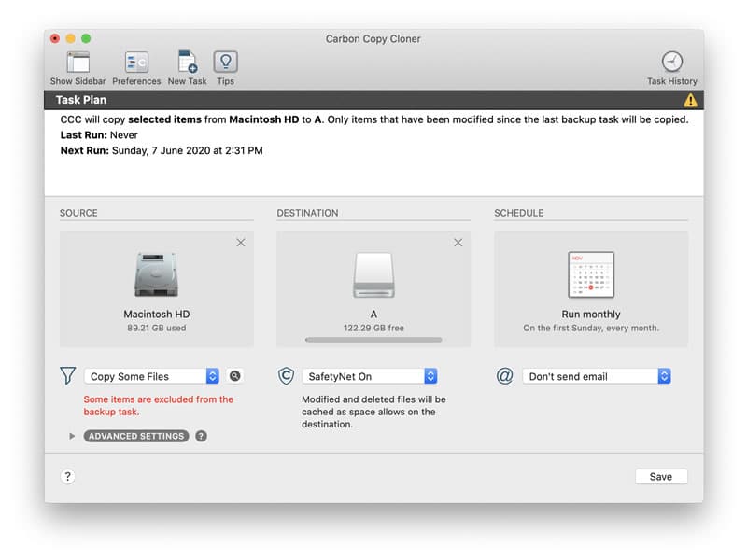Click the '122.29 GB free' label

[x=373, y=329]
